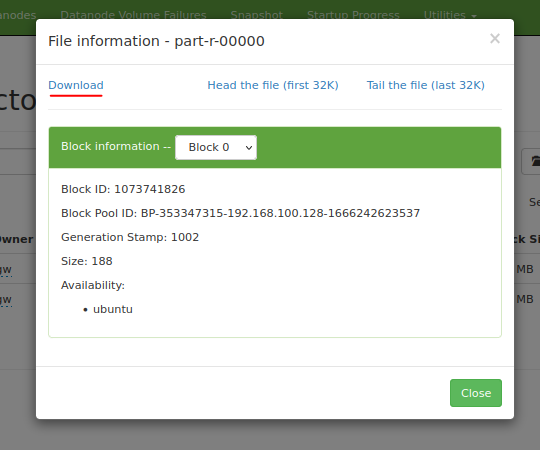This screenshot has width=540, height=450.
Task: Select the Block ID: 1073741826 text
Action: 123,189
